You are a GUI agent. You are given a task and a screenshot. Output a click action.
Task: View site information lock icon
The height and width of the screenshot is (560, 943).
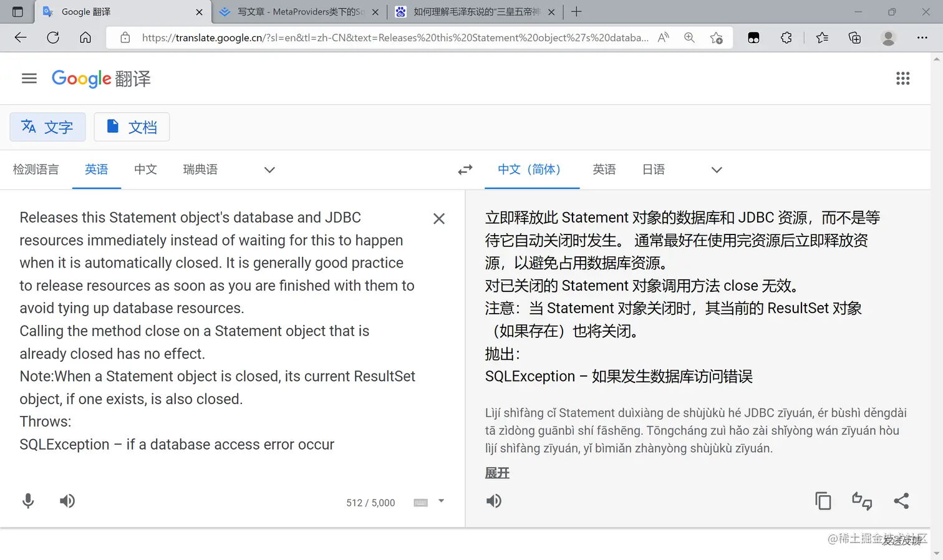click(x=125, y=37)
